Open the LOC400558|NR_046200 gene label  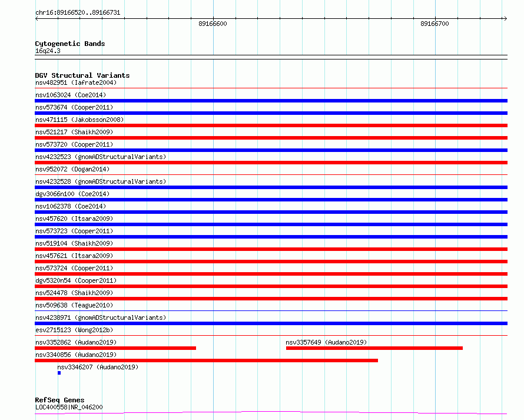69,407
